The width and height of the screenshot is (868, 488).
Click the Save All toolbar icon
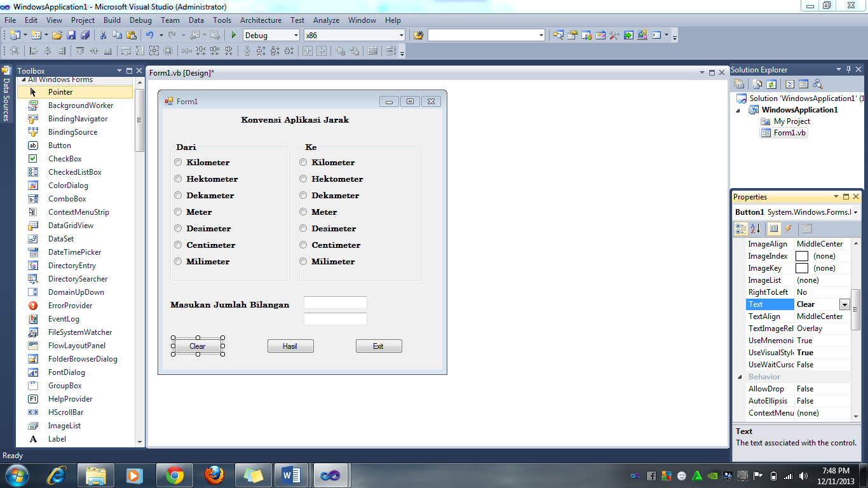click(x=85, y=36)
